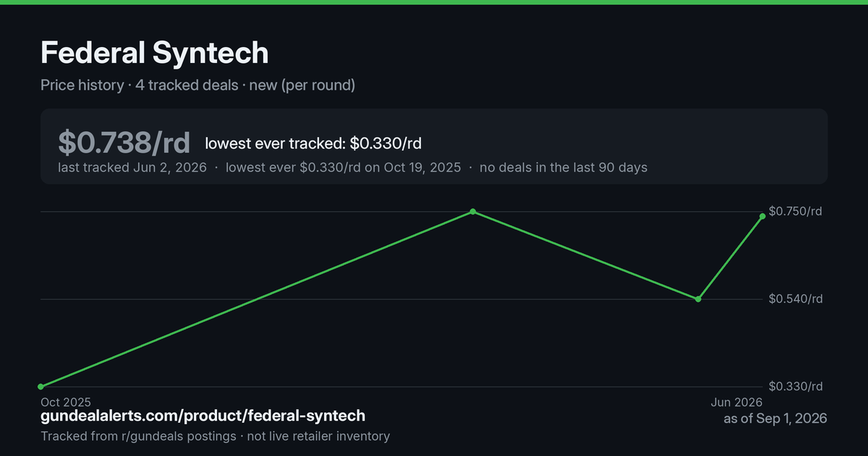The height and width of the screenshot is (456, 868).
Task: Click the rising green line segment from Oct 2025
Action: click(x=257, y=299)
